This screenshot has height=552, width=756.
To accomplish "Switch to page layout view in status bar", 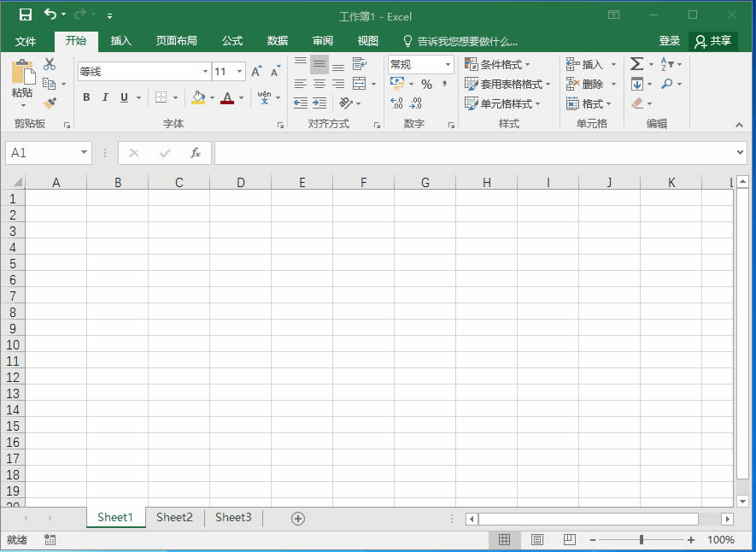I will (536, 540).
